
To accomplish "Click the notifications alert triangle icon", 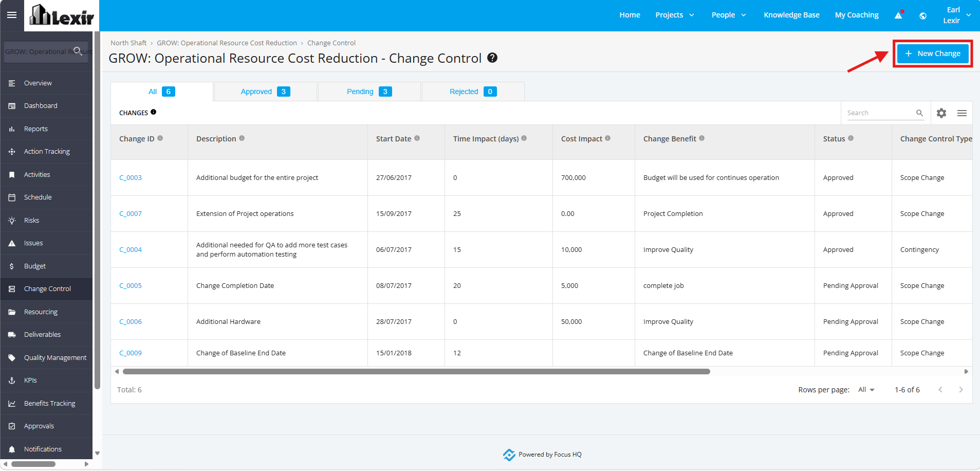I will pos(899,15).
